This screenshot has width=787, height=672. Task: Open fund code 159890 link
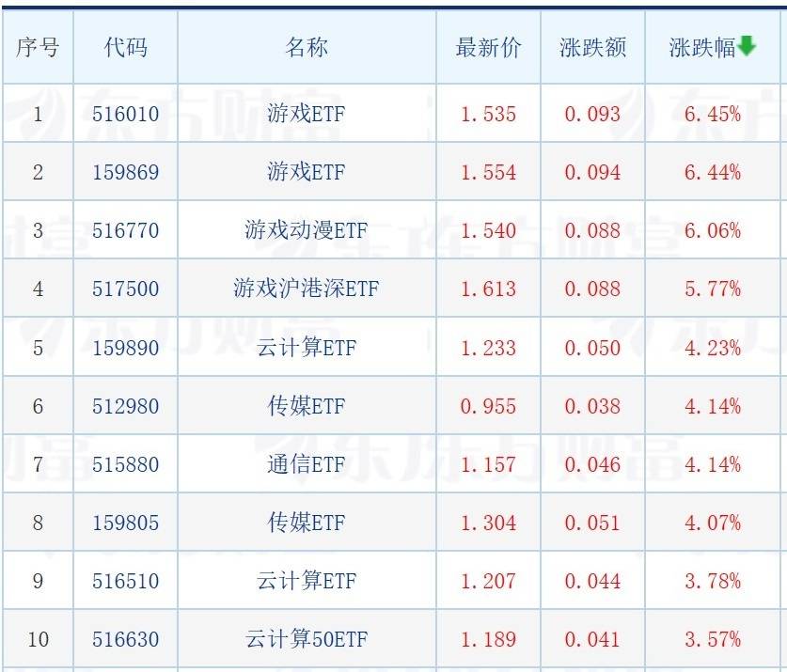(125, 348)
